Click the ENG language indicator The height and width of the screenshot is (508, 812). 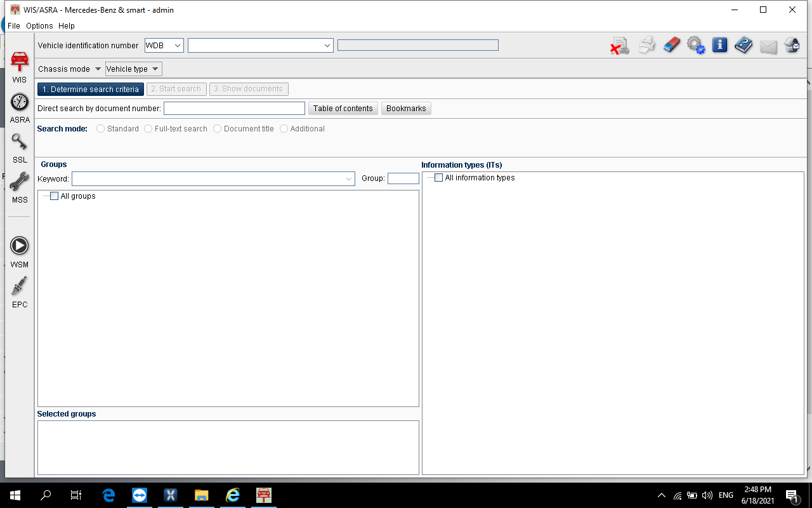click(x=726, y=495)
